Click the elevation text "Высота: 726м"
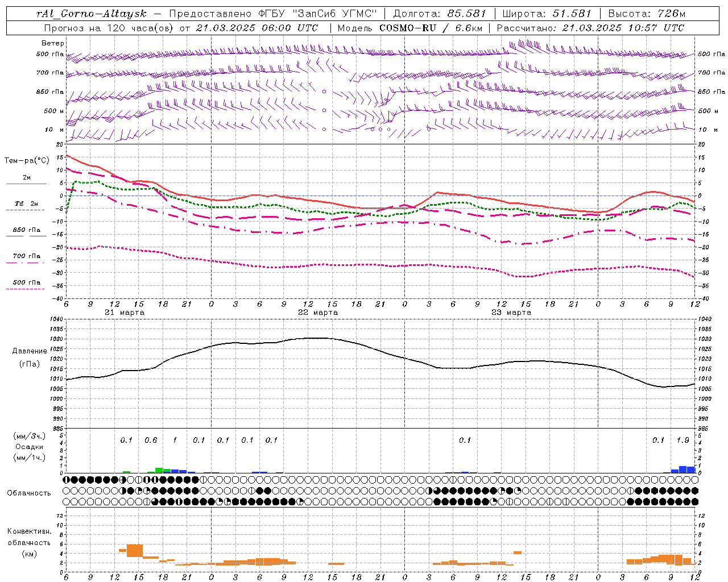Viewport: 728px width, 582px height. coord(647,14)
